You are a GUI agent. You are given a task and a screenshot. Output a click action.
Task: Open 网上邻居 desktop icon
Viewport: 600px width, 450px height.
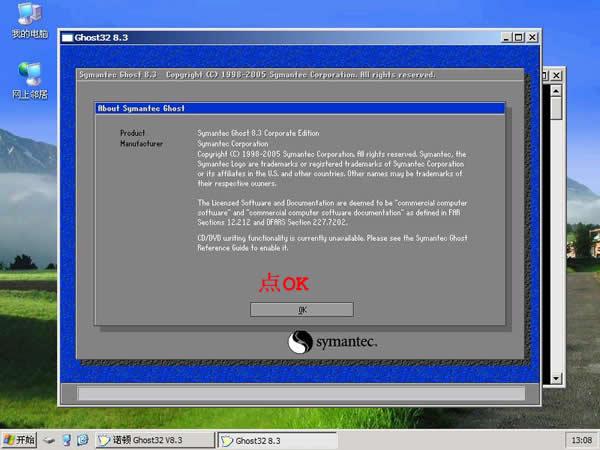[30, 80]
